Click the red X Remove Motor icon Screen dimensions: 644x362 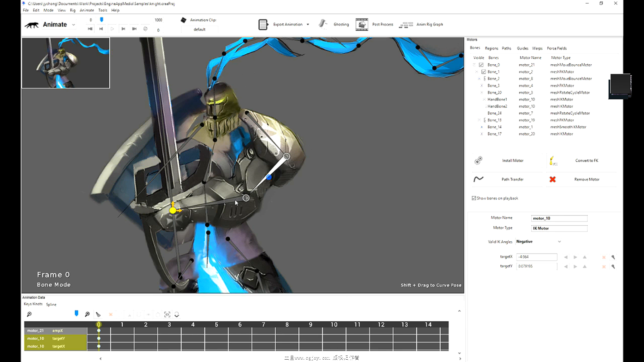click(x=553, y=179)
